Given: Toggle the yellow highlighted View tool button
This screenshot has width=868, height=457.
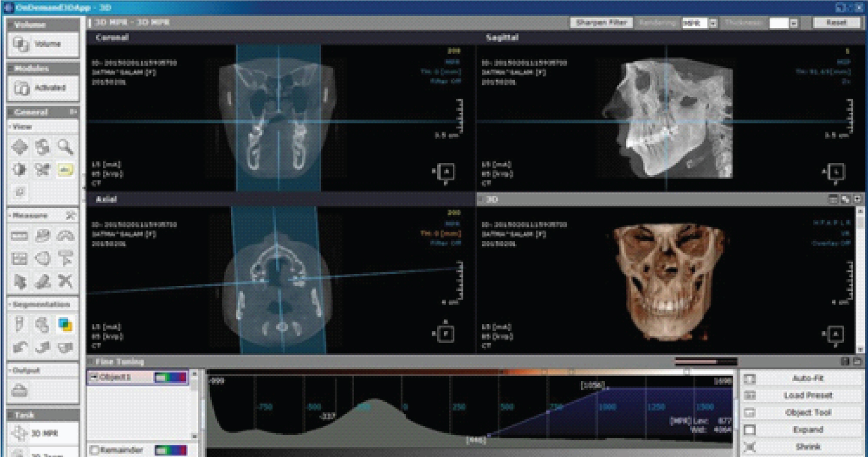Looking at the screenshot, I should click(x=65, y=170).
